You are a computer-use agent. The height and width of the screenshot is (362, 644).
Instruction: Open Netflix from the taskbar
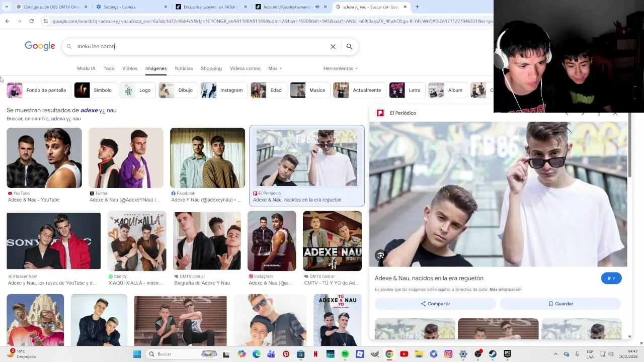(x=315, y=354)
